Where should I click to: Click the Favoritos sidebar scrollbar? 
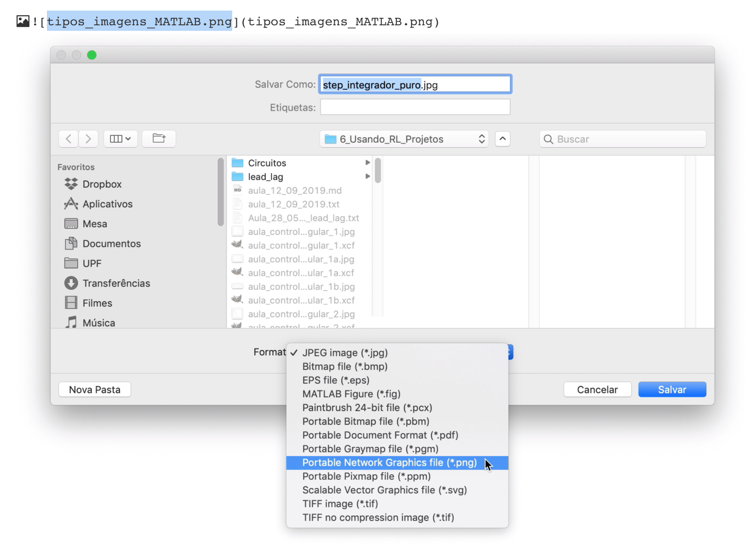(220, 192)
